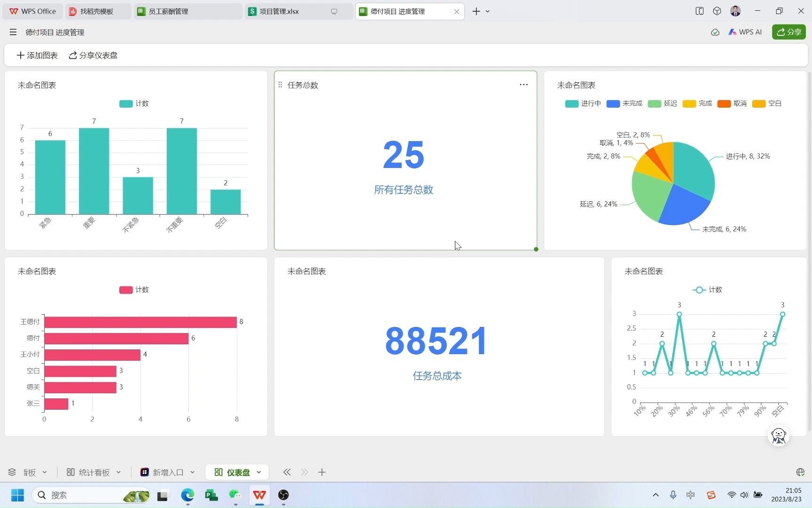Click the 中 input method indicator
Image resolution: width=812 pixels, height=508 pixels.
(690, 495)
